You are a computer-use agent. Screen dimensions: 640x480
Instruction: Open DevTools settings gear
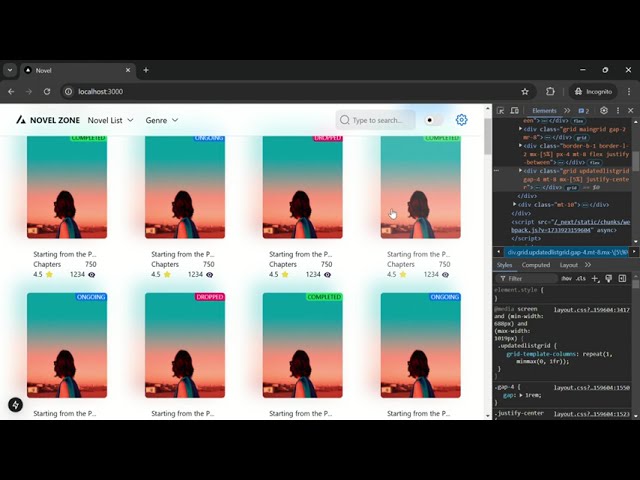[604, 111]
